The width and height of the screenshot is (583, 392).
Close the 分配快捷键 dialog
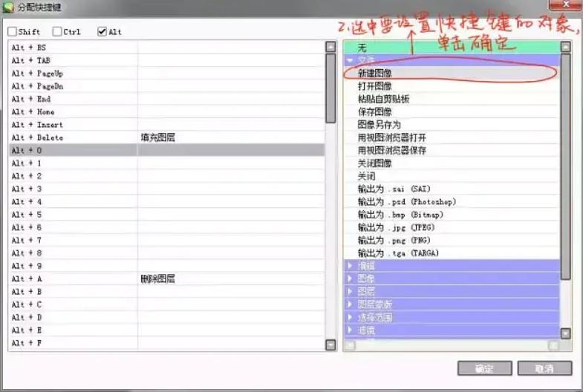pyautogui.click(x=565, y=4)
